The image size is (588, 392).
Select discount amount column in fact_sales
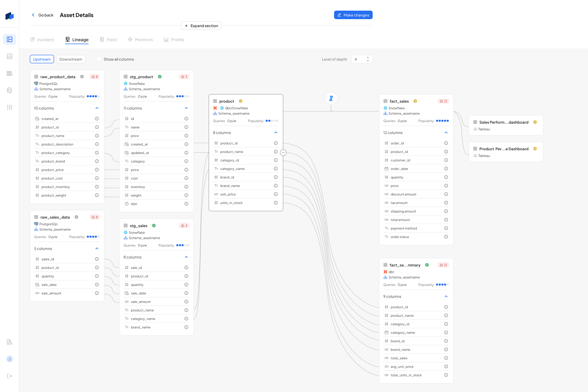tap(416, 194)
